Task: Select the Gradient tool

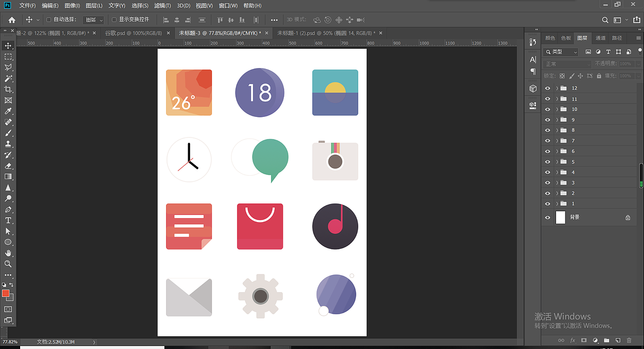Action: (8, 177)
